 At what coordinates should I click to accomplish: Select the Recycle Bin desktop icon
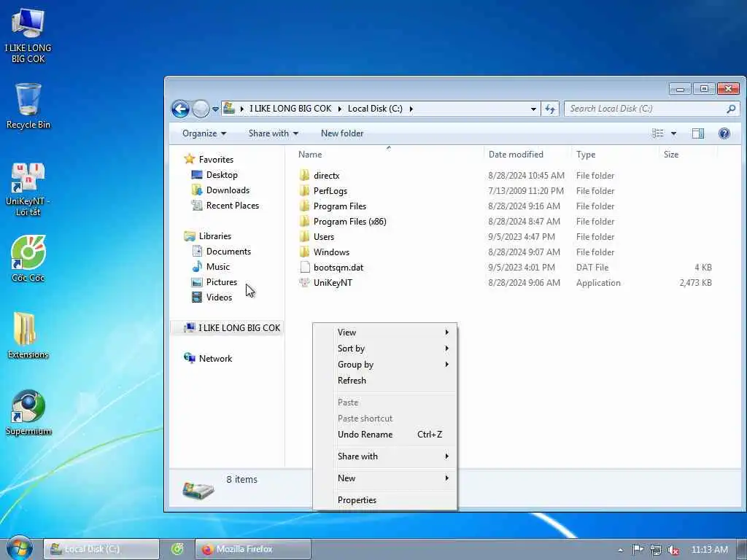click(28, 106)
